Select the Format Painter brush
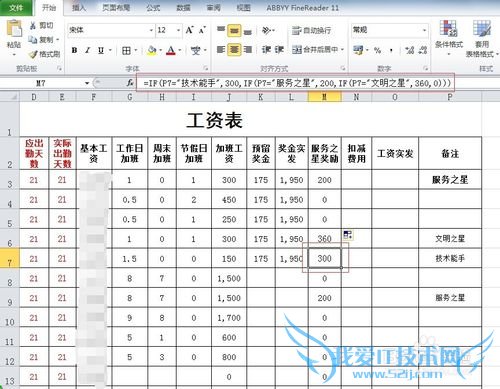The image size is (500, 389). click(33, 54)
